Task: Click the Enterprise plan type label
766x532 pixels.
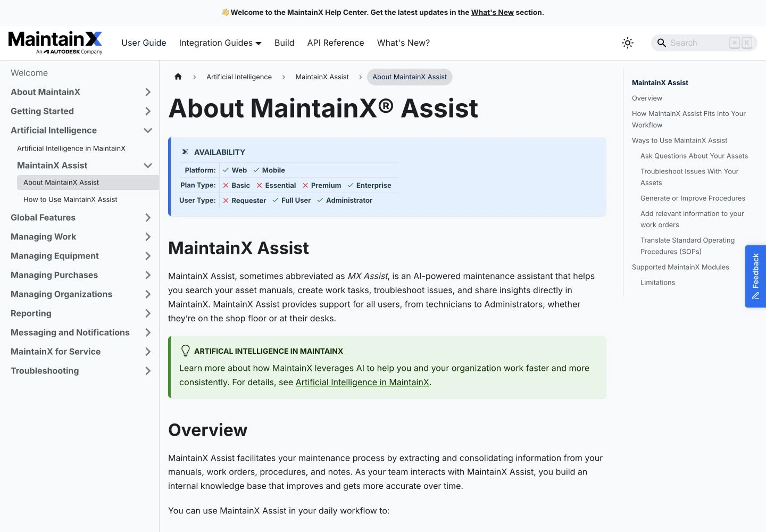Action: [x=373, y=185]
